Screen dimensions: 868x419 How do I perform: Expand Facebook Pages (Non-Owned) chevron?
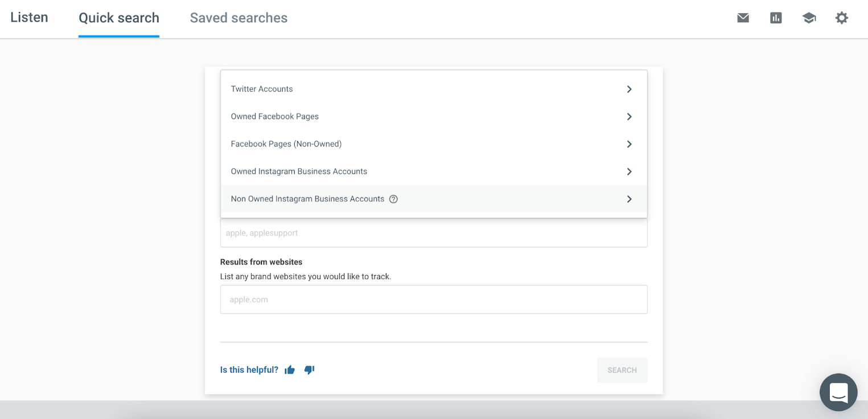[629, 144]
